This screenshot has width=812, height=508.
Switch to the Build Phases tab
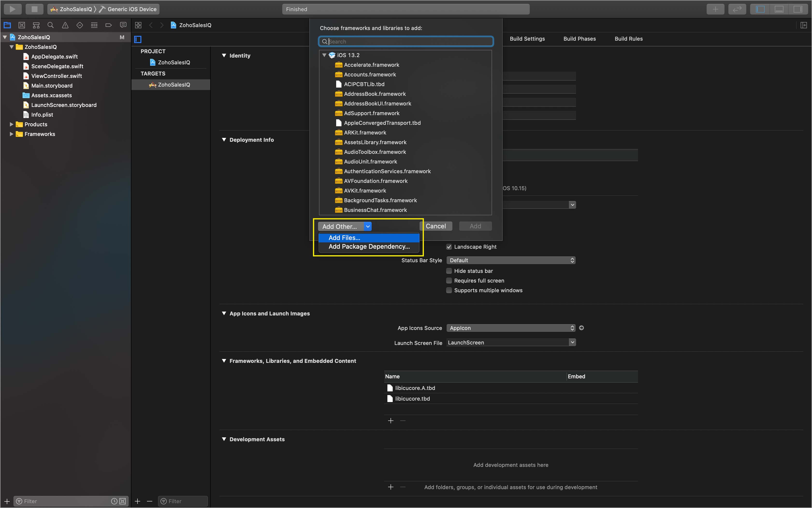tap(580, 39)
